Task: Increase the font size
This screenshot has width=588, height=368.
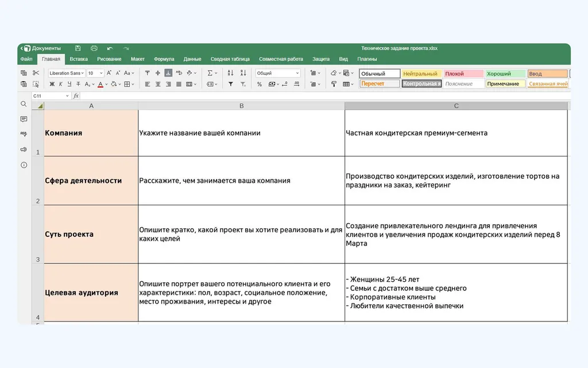Action: (x=109, y=73)
